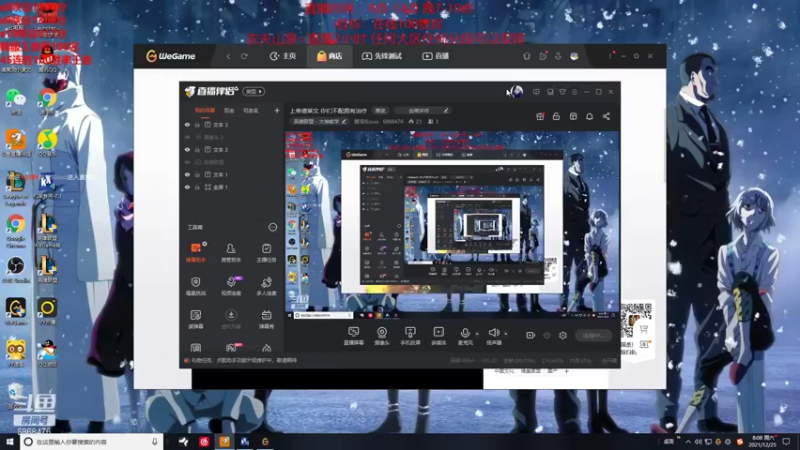Open WeGame 主页 tab
This screenshot has height=450, width=800.
point(283,56)
